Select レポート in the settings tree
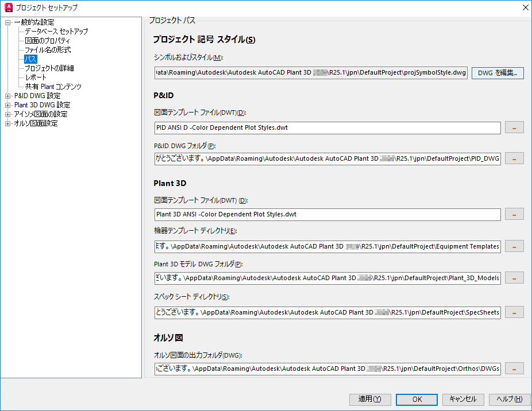 tap(36, 77)
